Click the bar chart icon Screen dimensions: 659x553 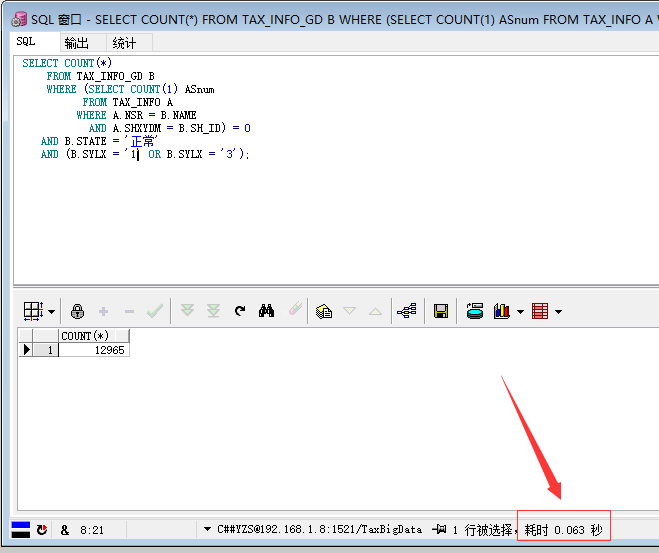pyautogui.click(x=502, y=311)
